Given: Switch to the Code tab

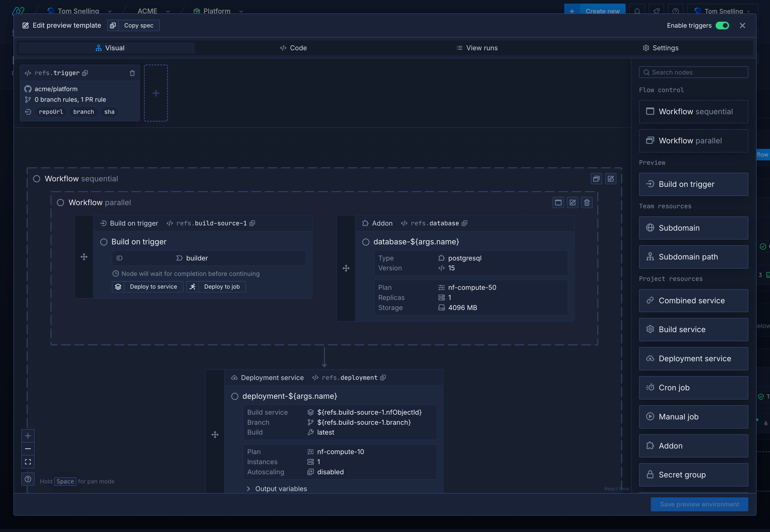Looking at the screenshot, I should (x=293, y=48).
